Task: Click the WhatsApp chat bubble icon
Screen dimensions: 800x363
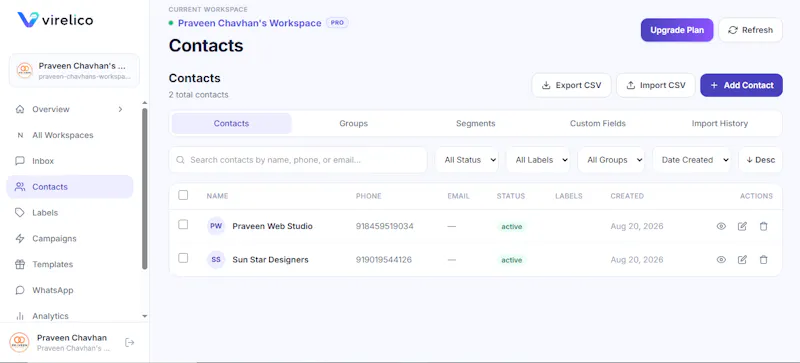Action: pyautogui.click(x=20, y=290)
